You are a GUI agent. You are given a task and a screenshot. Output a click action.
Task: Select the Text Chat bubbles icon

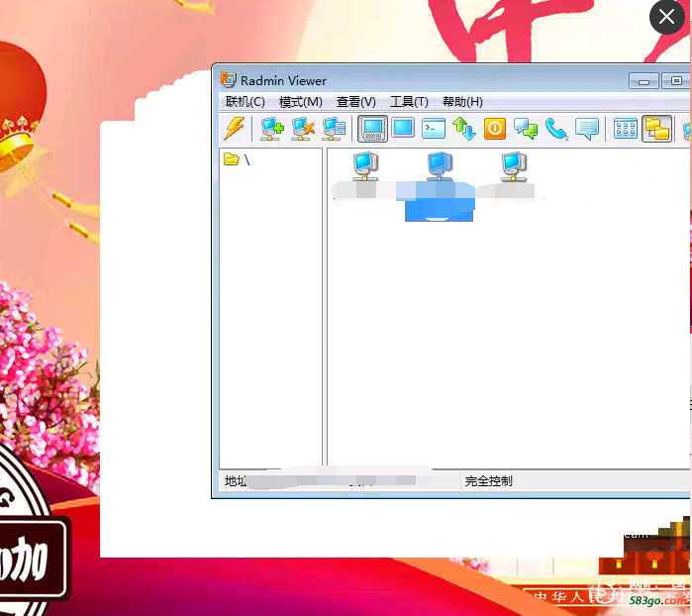click(x=526, y=129)
